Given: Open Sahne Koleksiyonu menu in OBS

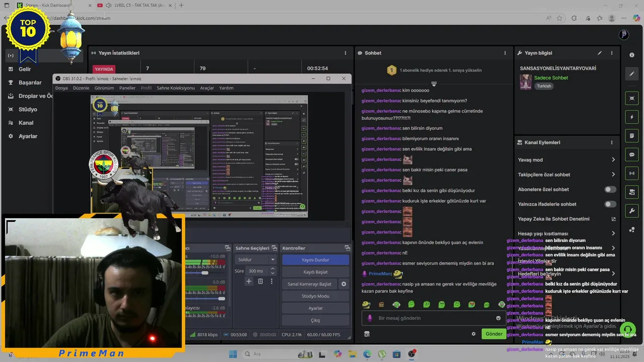Looking at the screenshot, I should click(176, 88).
